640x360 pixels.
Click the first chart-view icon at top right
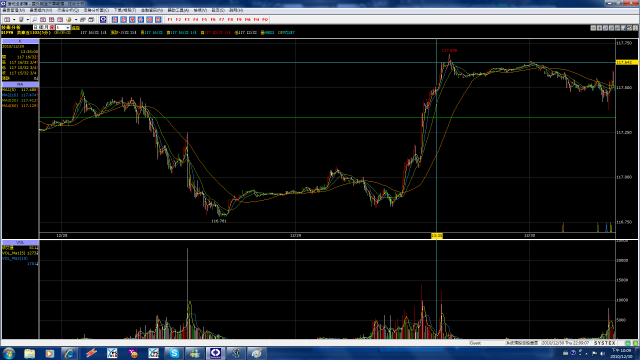(593, 28)
